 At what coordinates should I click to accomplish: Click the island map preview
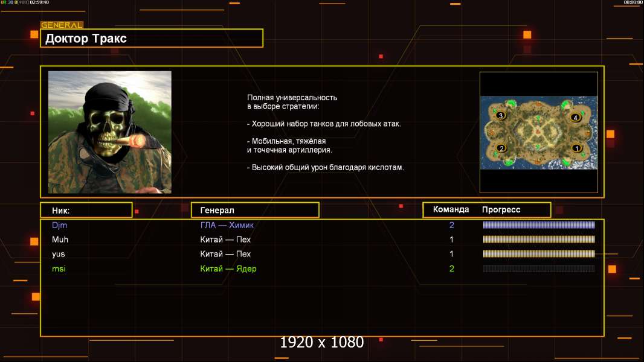coord(539,132)
